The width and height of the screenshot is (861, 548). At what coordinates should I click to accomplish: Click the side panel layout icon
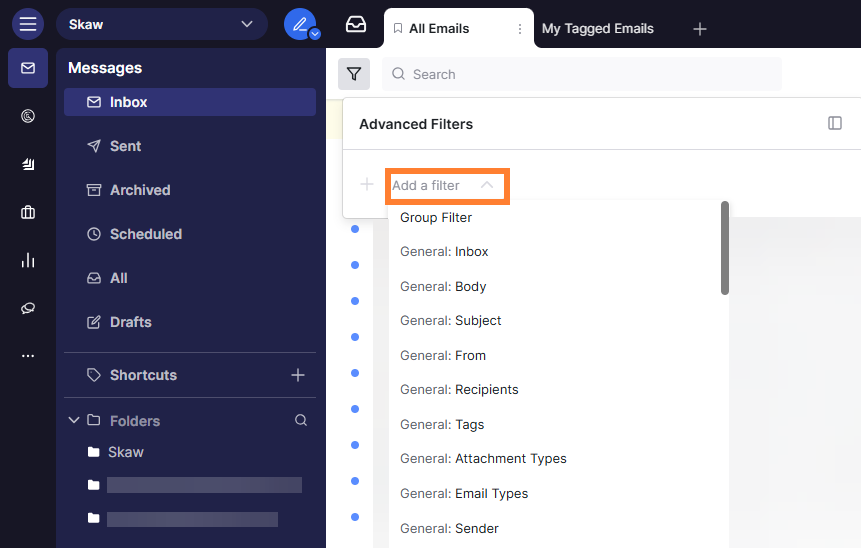835,123
